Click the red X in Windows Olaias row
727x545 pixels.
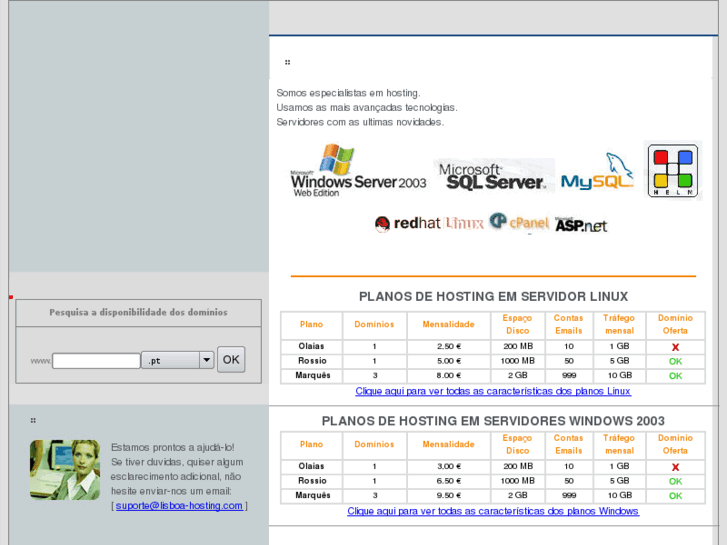675,467
